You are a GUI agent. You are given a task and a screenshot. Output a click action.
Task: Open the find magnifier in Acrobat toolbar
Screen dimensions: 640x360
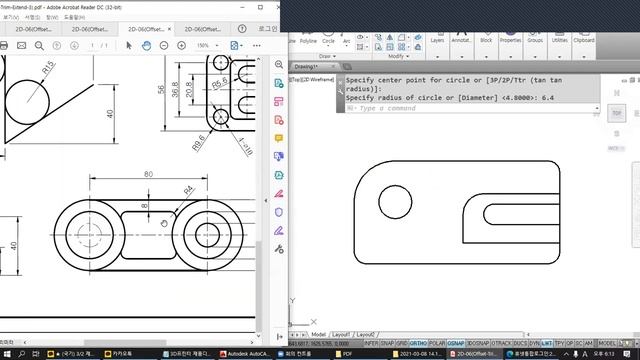point(39,45)
